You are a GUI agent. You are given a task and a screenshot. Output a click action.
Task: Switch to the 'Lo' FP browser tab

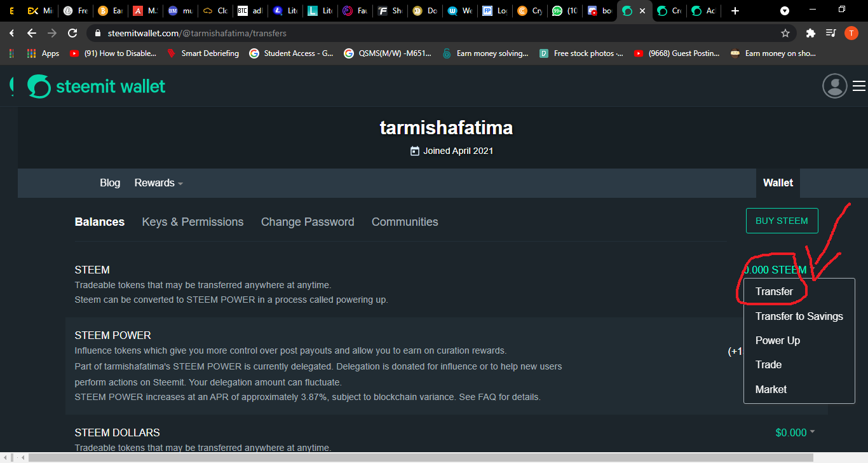pos(494,11)
